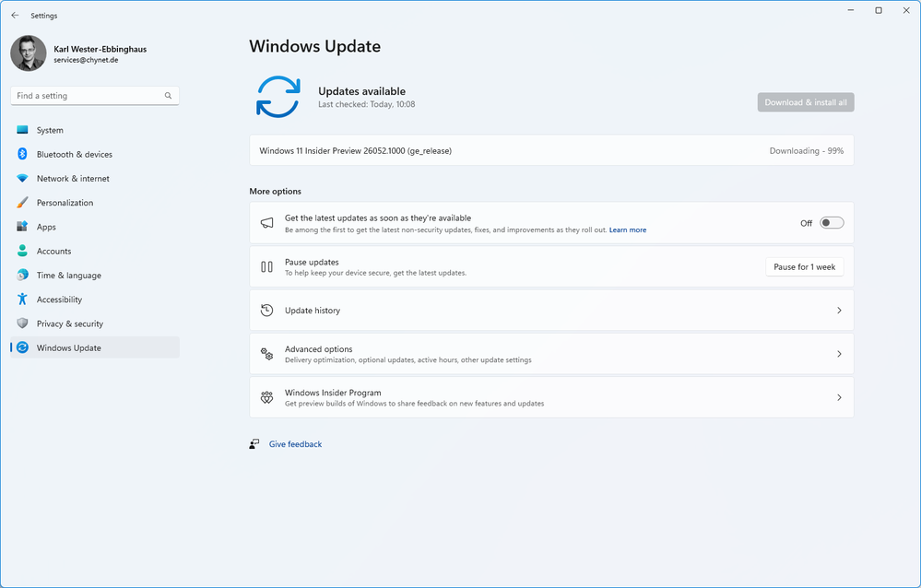Click the pause icon beside Pause updates
This screenshot has height=588, width=921.
coord(266,266)
